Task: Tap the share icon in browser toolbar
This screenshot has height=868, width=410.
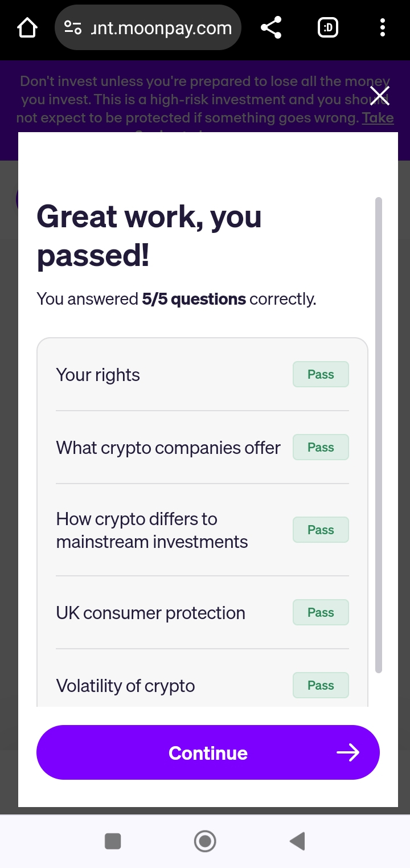Action: (x=271, y=28)
